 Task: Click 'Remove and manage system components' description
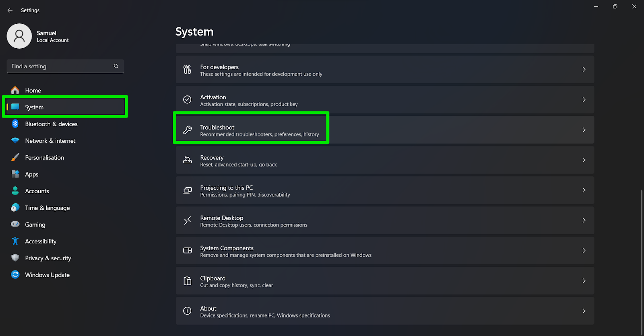coord(286,255)
